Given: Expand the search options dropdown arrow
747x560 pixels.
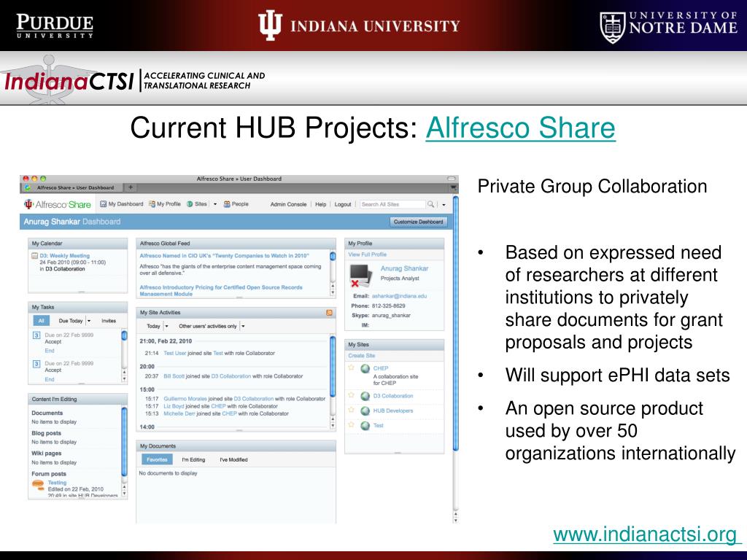Looking at the screenshot, I should [x=444, y=205].
